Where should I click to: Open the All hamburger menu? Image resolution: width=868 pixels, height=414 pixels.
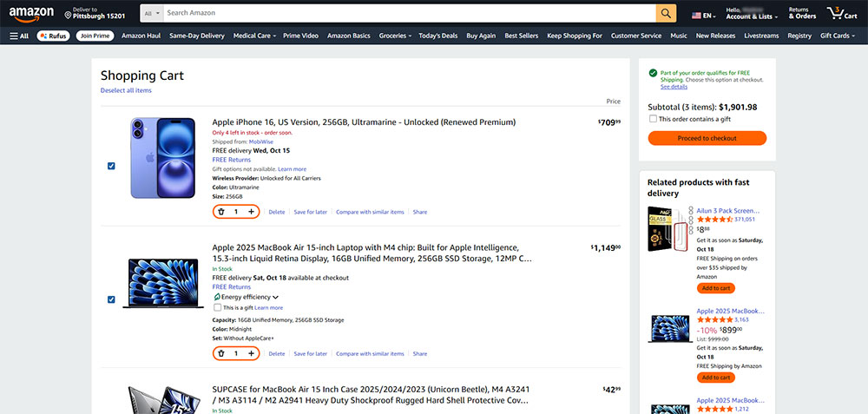tap(19, 36)
